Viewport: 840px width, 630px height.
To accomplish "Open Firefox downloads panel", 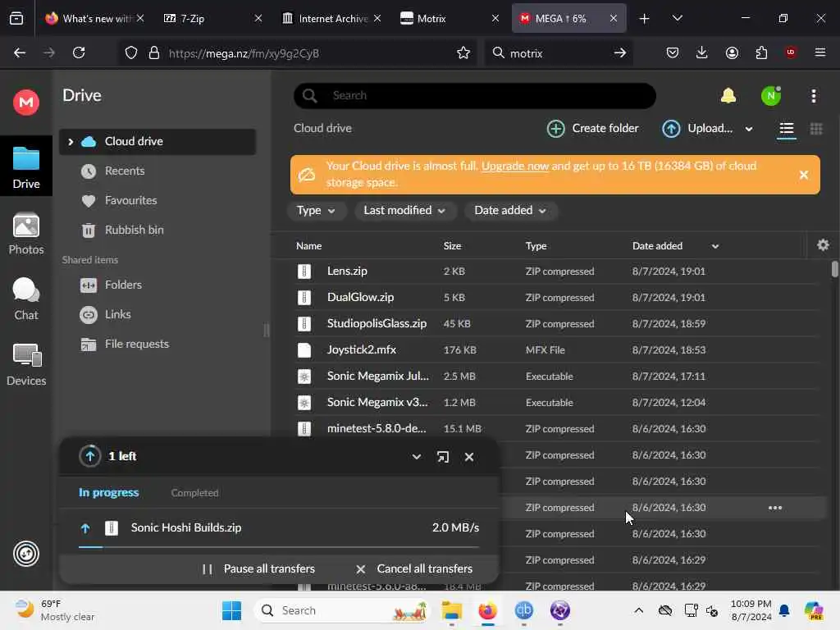I will point(702,52).
